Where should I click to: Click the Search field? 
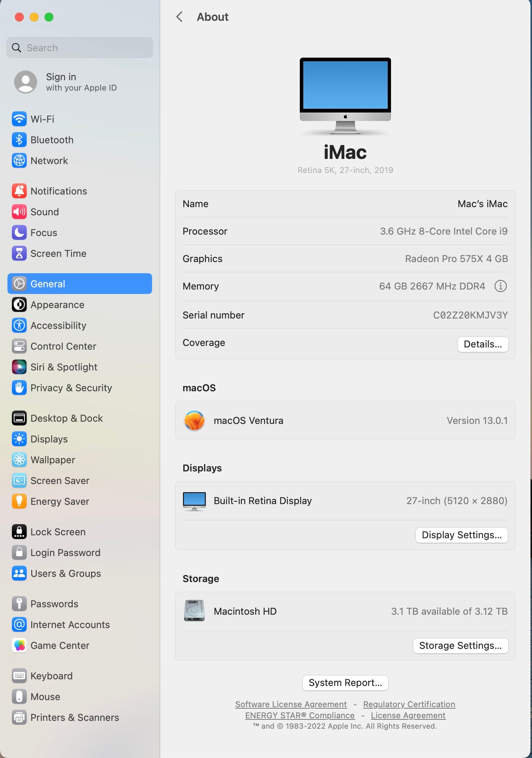point(80,48)
